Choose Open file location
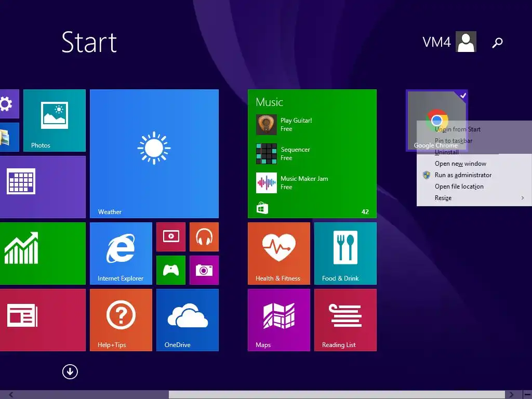This screenshot has width=532, height=399. click(x=474, y=187)
